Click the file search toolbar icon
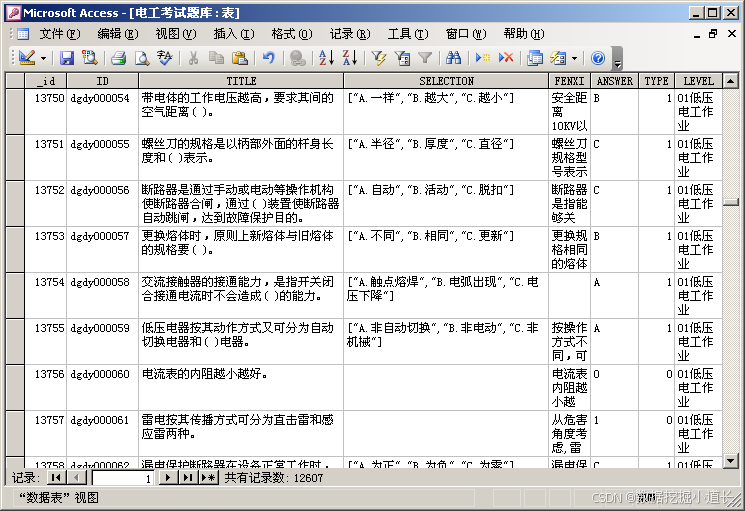 click(89, 58)
